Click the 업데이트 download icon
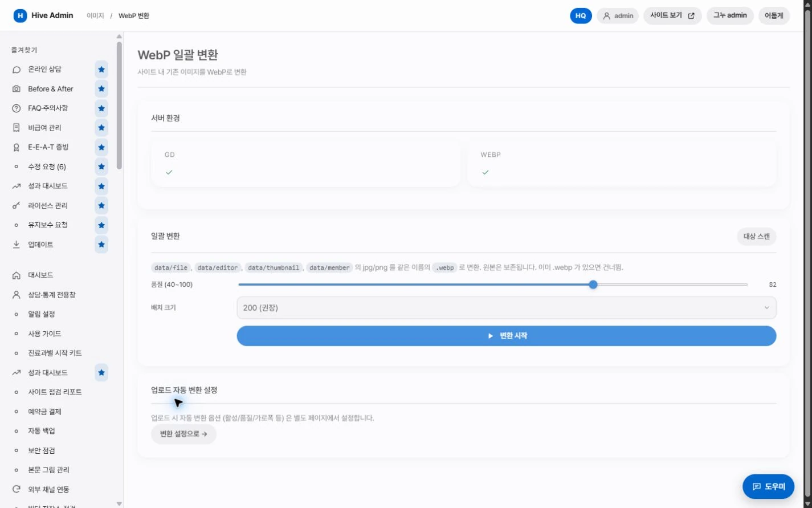The height and width of the screenshot is (508, 812). (x=17, y=245)
